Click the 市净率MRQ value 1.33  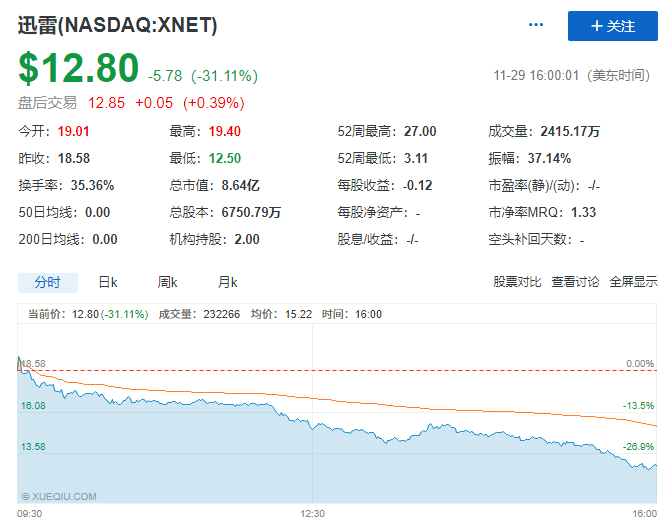pyautogui.click(x=584, y=212)
